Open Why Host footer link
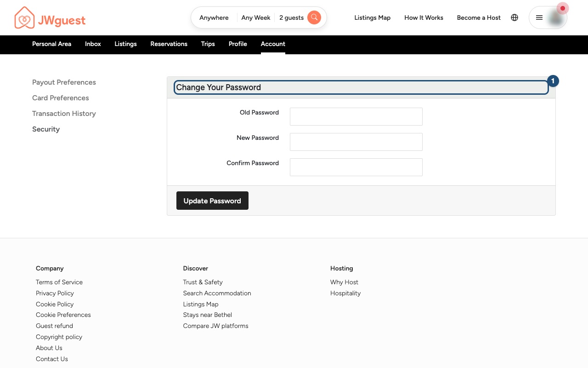588x368 pixels. [x=344, y=282]
